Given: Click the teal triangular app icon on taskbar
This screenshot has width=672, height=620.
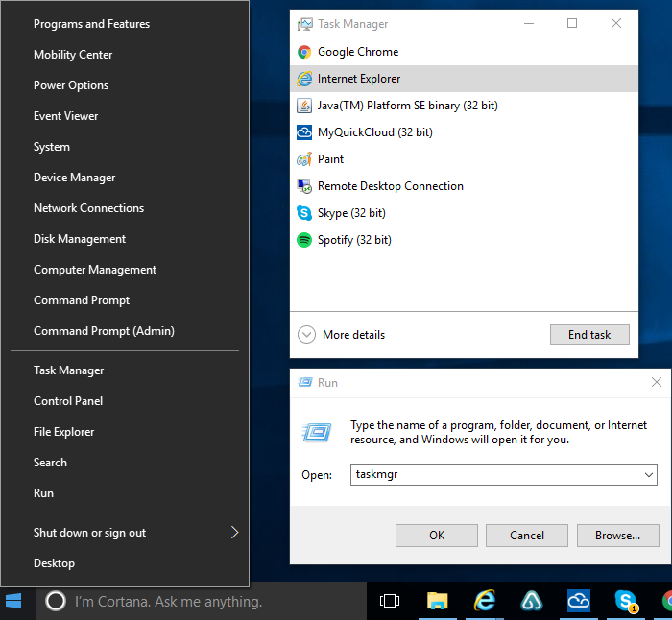Looking at the screenshot, I should [532, 601].
